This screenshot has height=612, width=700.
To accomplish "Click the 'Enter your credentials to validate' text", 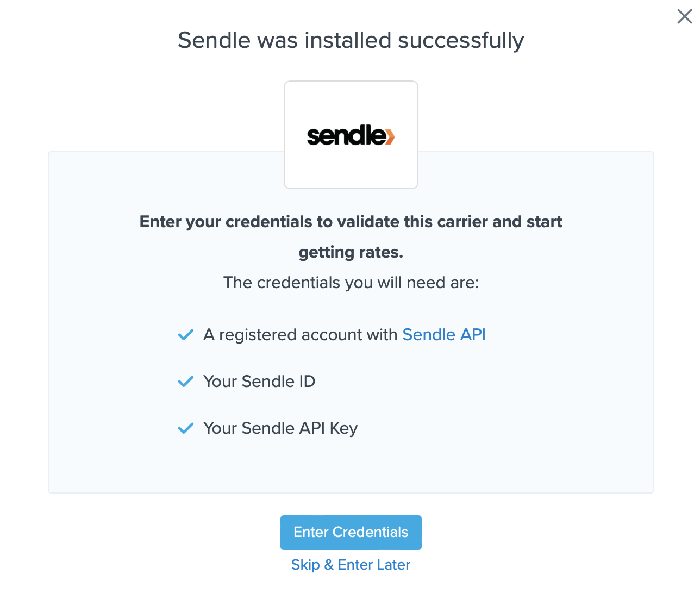I will point(351,222).
